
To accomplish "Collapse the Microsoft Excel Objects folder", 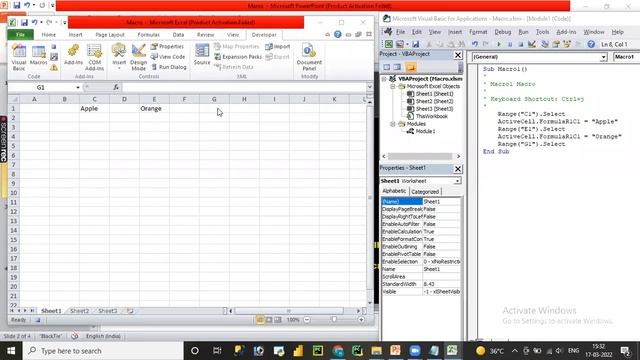I will (393, 87).
